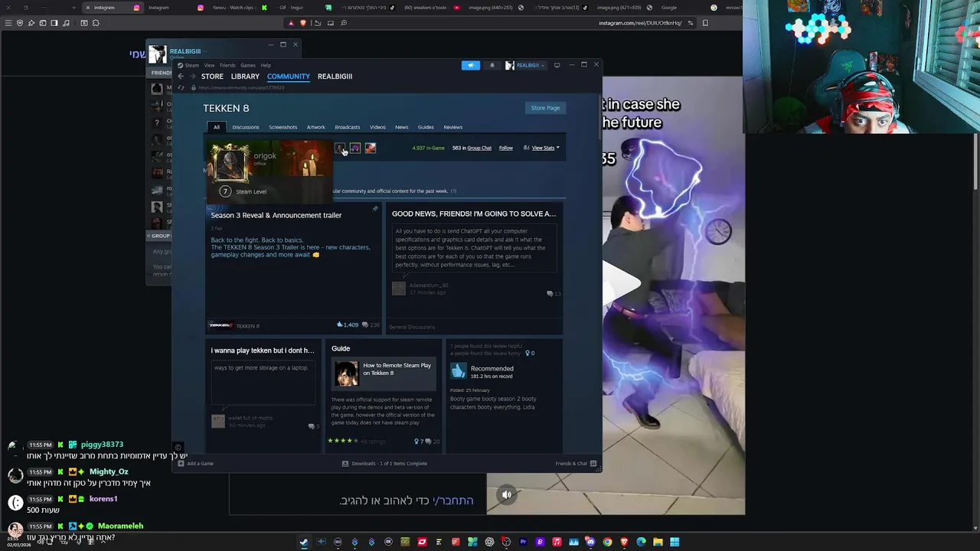Click chat username piggy38373
Screen dimensions: 980x551
coord(102,445)
